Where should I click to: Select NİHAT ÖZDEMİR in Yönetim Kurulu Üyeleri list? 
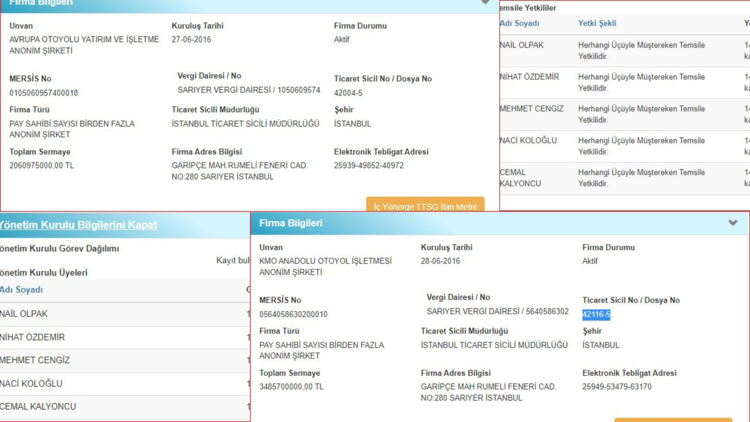(x=33, y=337)
